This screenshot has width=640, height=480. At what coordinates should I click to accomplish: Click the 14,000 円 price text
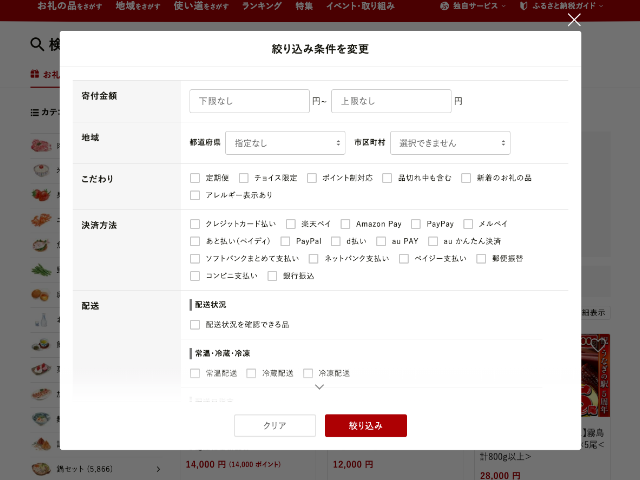205,464
